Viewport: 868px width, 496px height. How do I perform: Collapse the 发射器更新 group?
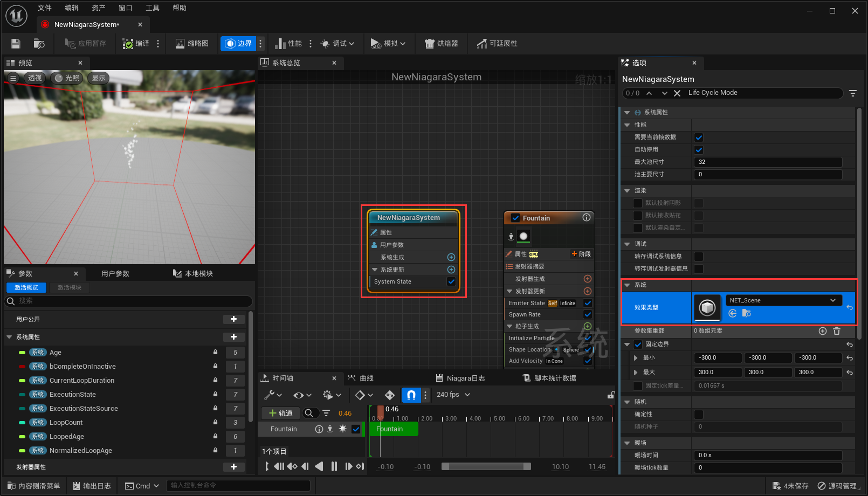click(x=509, y=291)
